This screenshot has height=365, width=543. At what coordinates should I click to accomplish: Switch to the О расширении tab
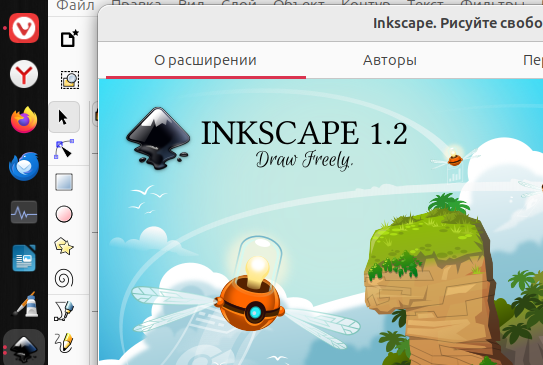click(x=206, y=60)
